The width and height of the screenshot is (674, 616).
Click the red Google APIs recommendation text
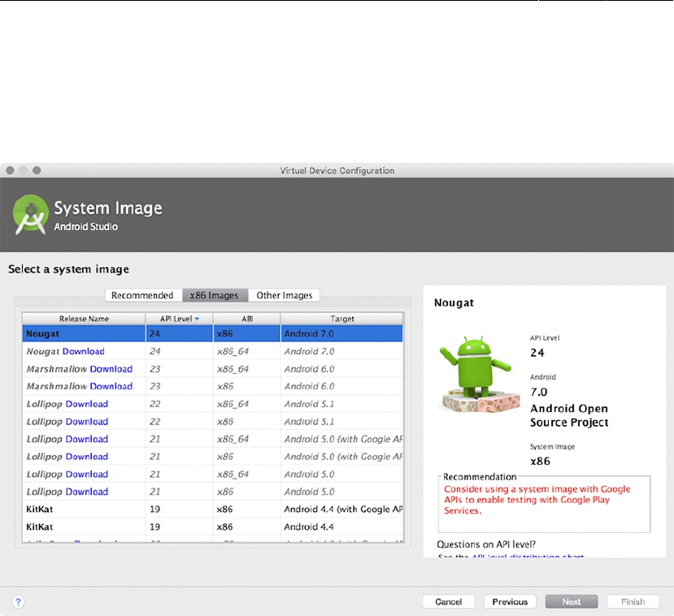point(537,500)
